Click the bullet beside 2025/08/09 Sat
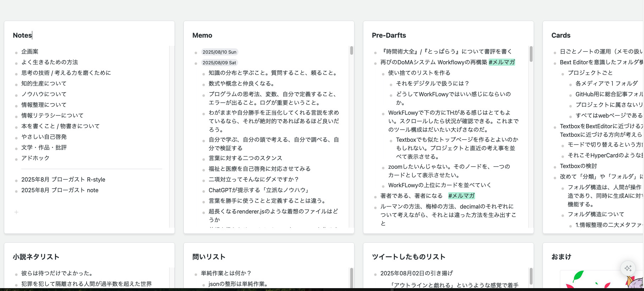The height and width of the screenshot is (291, 644). click(x=196, y=63)
